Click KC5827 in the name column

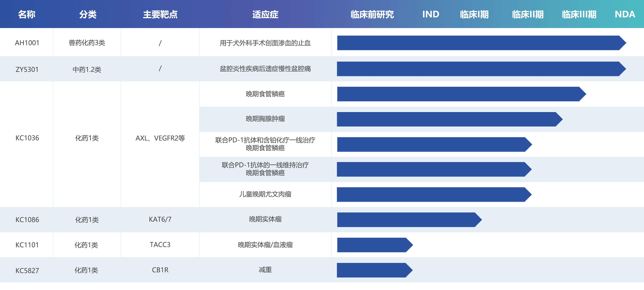point(27,271)
